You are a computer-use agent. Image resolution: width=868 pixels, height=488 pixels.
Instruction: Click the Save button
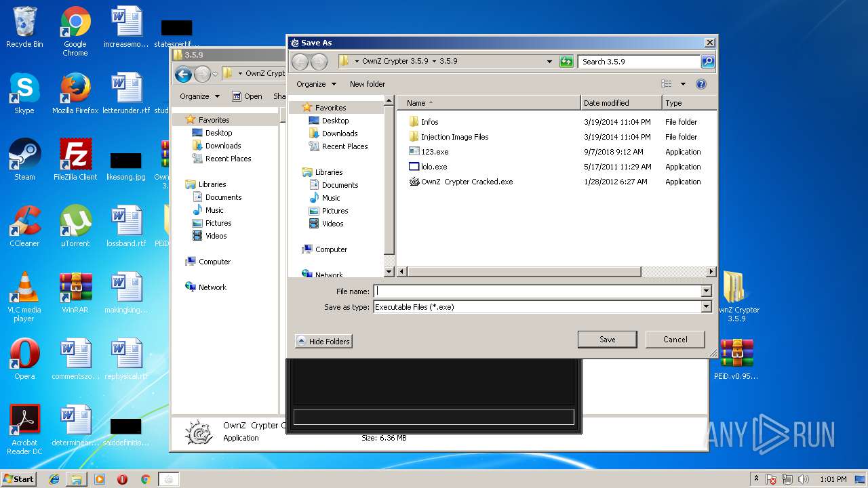click(x=607, y=340)
